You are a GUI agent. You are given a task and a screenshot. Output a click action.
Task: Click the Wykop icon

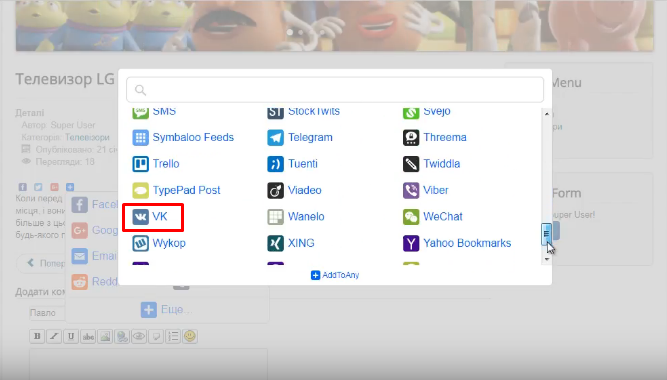[x=140, y=243]
